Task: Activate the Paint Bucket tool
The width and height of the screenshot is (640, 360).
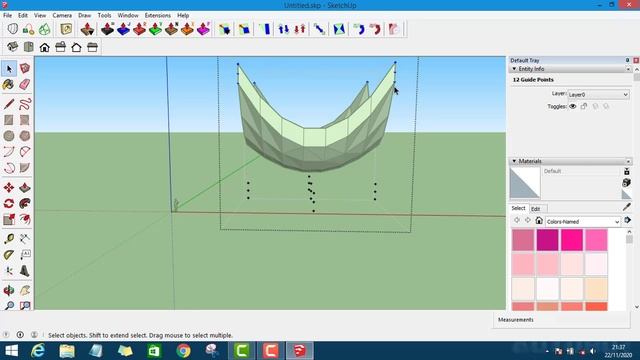Action: pyautogui.click(x=9, y=84)
